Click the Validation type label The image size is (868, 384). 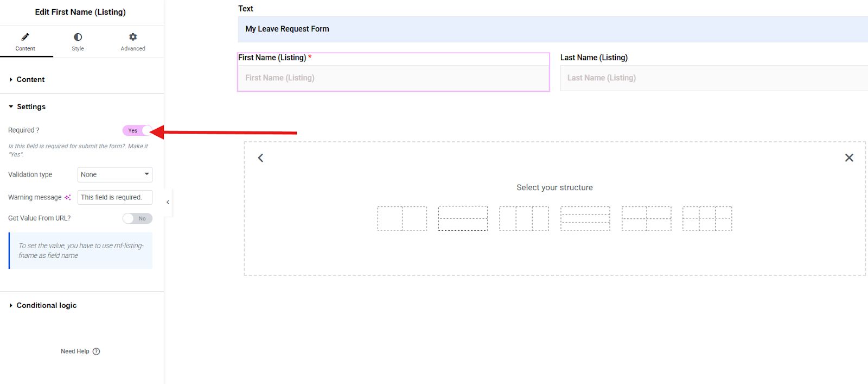pos(30,174)
